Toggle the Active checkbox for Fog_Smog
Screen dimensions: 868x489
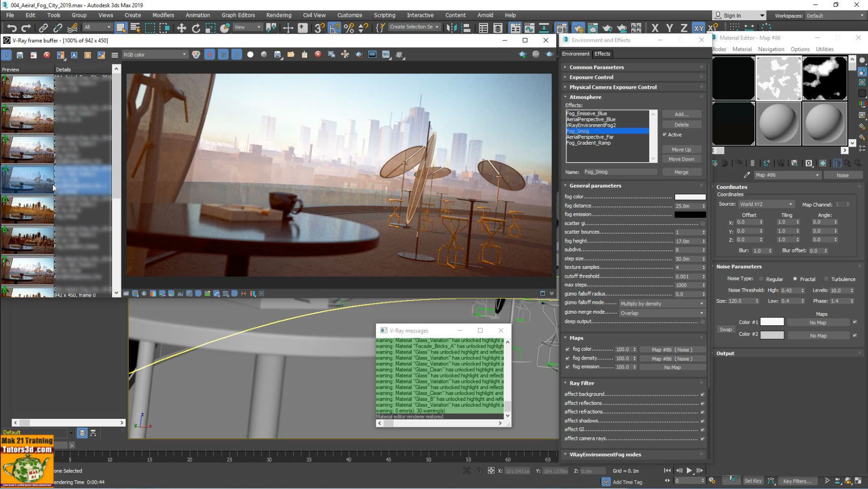(664, 134)
